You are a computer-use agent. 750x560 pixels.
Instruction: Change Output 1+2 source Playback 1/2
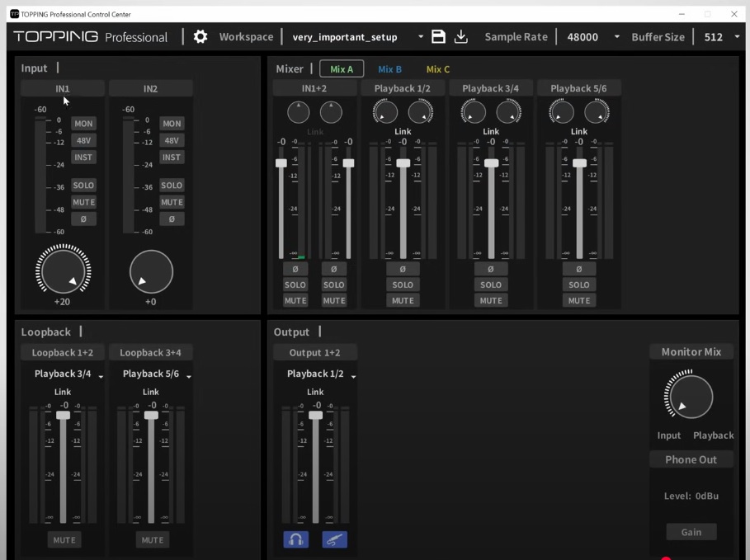(x=321, y=374)
